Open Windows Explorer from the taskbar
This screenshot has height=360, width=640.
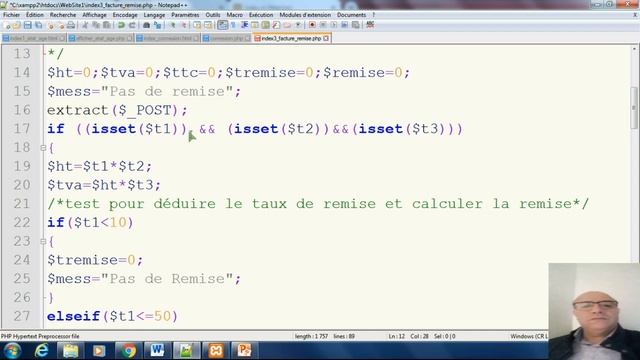[70, 351]
